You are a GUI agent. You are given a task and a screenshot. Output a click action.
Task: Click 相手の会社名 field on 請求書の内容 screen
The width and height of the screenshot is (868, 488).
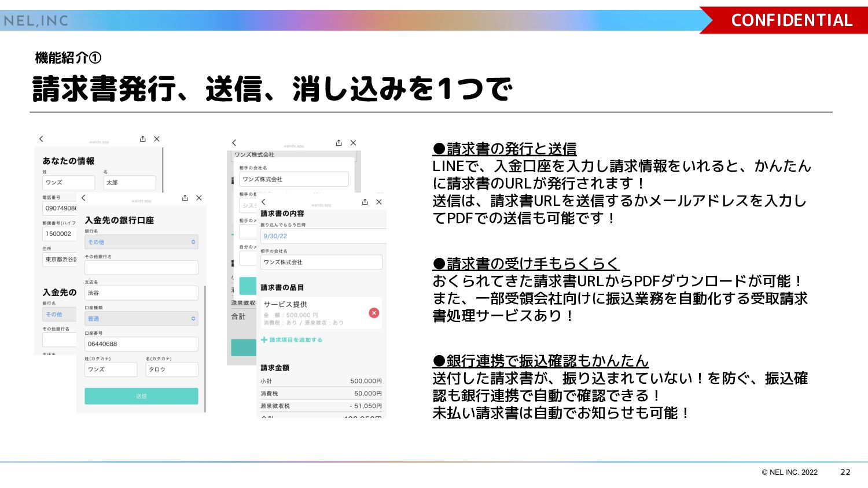click(x=321, y=262)
